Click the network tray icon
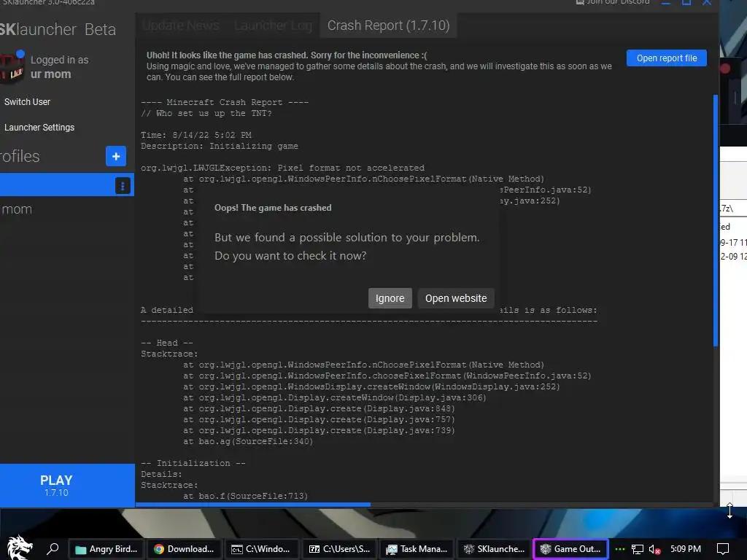 [638, 550]
